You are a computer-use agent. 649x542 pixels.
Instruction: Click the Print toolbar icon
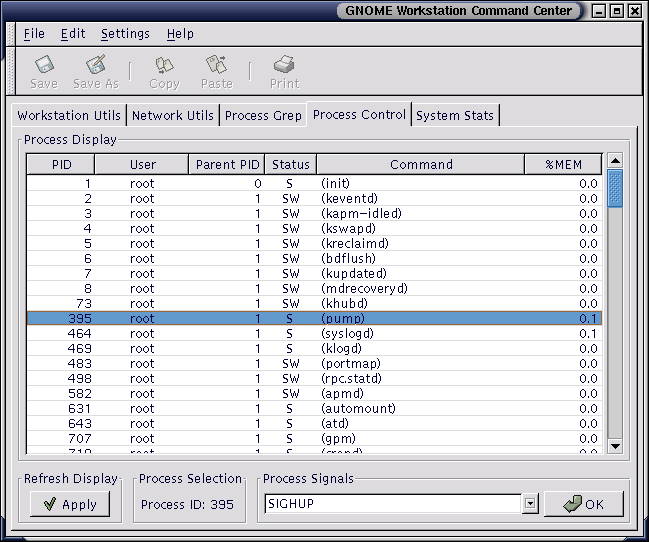pos(284,72)
